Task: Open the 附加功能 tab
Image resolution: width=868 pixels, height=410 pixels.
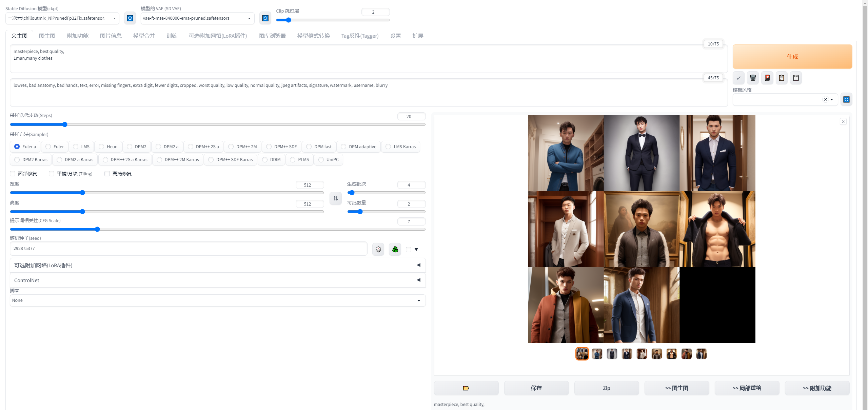Action: [78, 36]
